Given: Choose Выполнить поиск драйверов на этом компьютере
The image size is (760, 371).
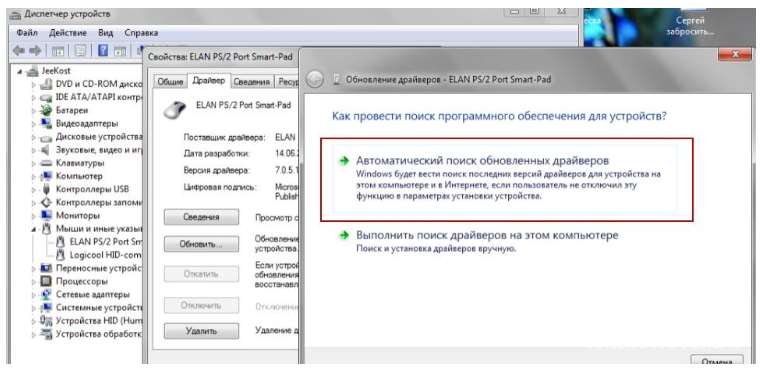Looking at the screenshot, I should point(487,235).
